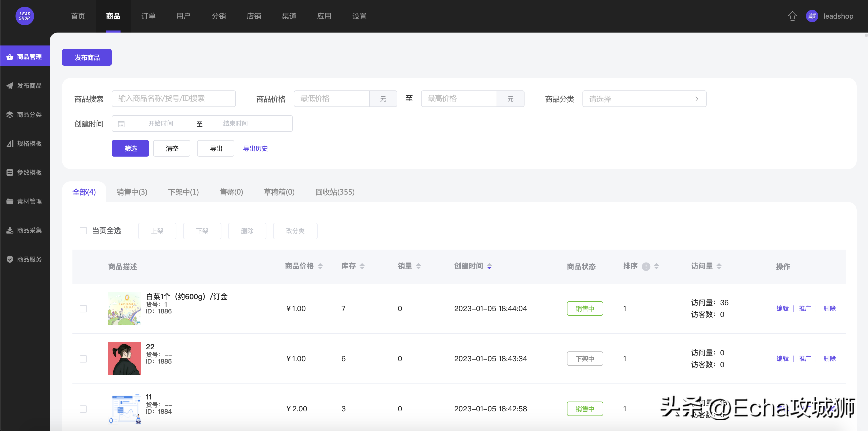Sort the table by 访问量 arrows
Screen dimensions: 868x431
(x=719, y=266)
